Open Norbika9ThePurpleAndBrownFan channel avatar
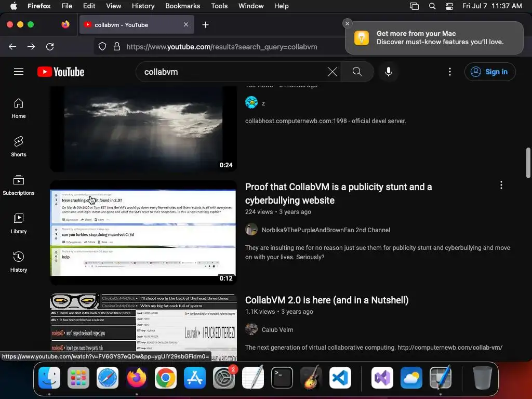 pos(251,230)
